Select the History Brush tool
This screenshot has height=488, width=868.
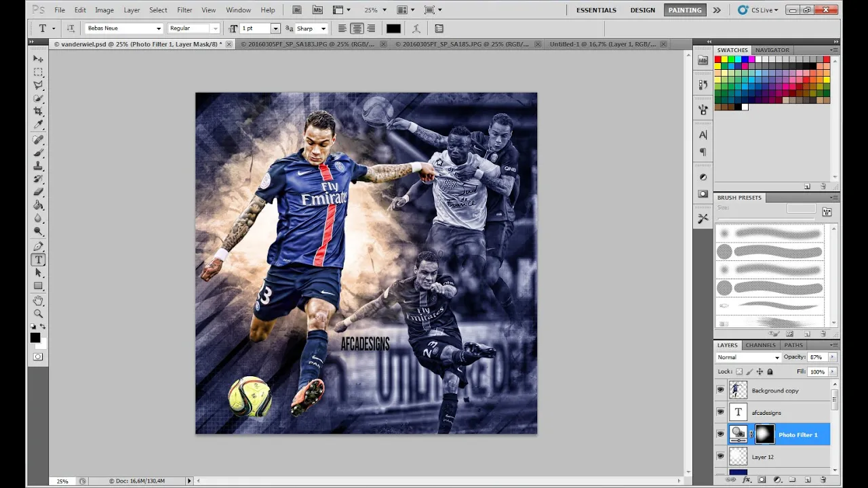[x=38, y=179]
